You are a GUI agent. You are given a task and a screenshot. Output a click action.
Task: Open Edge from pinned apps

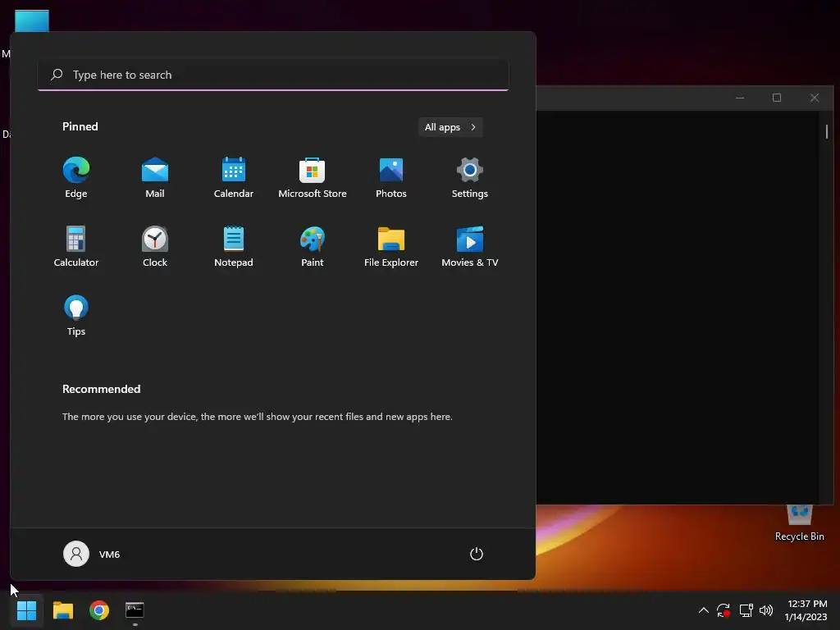(76, 178)
